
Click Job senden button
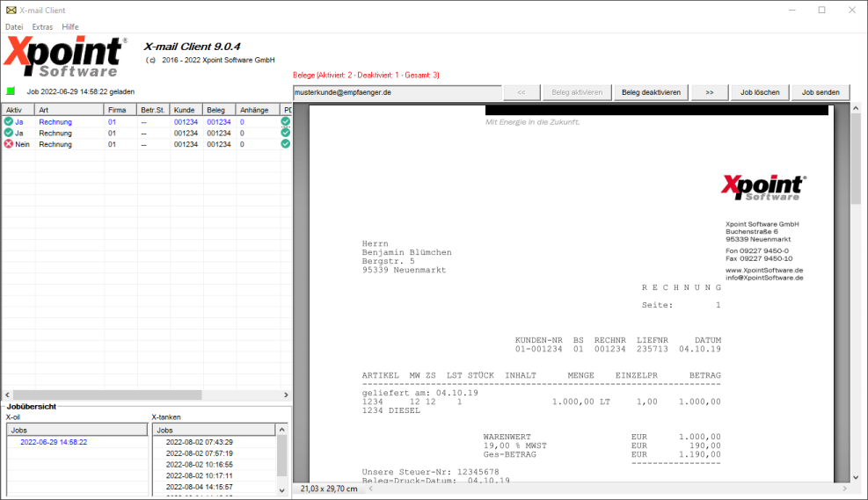tap(821, 92)
